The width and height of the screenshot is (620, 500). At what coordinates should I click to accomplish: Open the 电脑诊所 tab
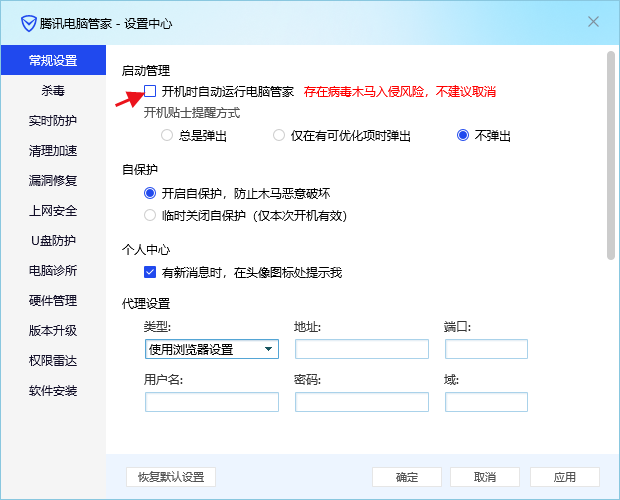pos(53,271)
